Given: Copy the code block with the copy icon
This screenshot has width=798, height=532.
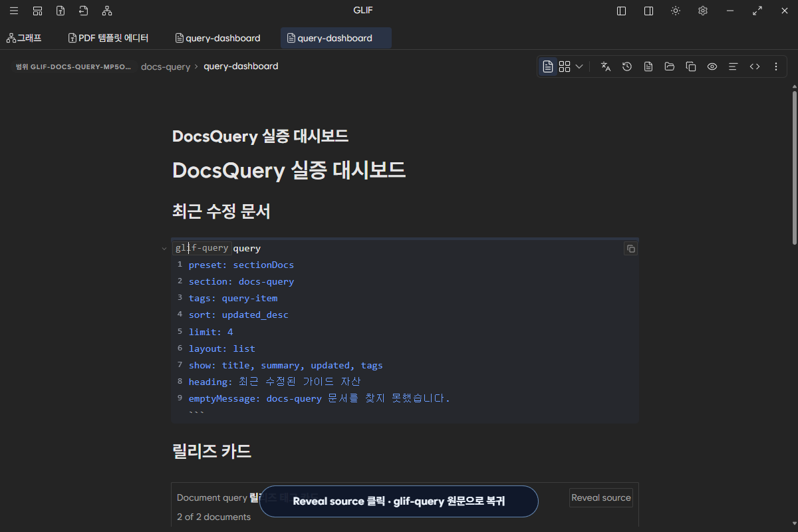Looking at the screenshot, I should (x=631, y=249).
